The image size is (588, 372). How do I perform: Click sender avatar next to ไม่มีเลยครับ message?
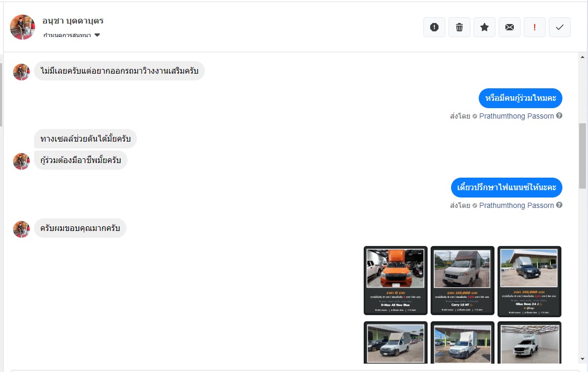tap(21, 72)
